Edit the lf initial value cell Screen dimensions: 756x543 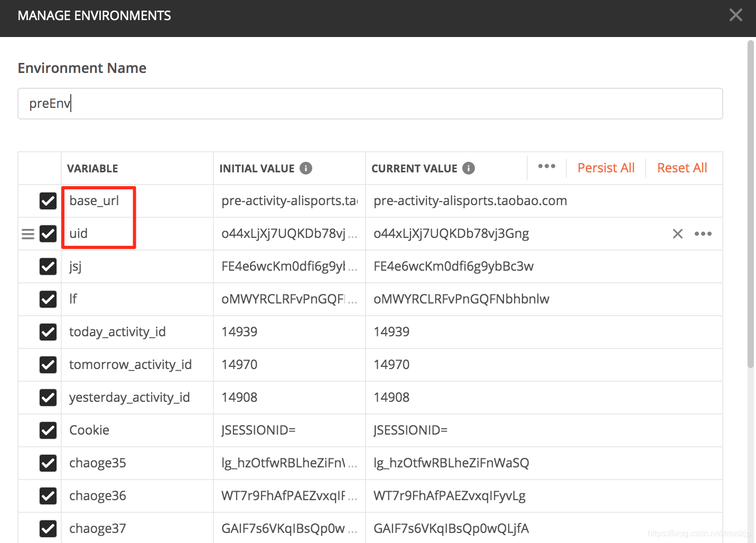tap(290, 299)
